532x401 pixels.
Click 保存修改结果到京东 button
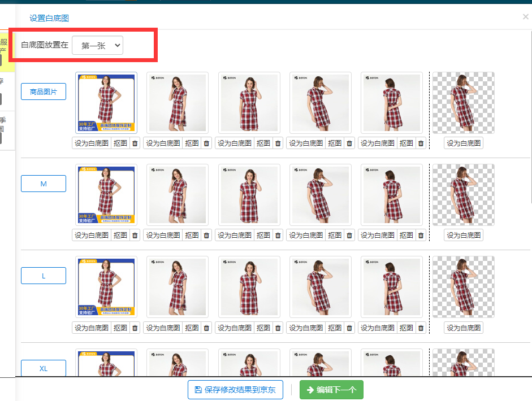pos(235,390)
